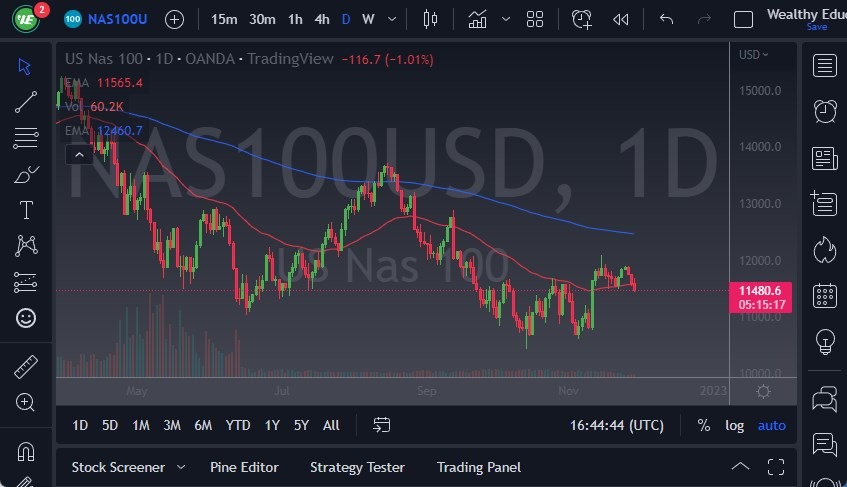This screenshot has height=487, width=847.
Task: Open timezone menu at 16:44:44 (UTC)
Action: pyautogui.click(x=617, y=425)
